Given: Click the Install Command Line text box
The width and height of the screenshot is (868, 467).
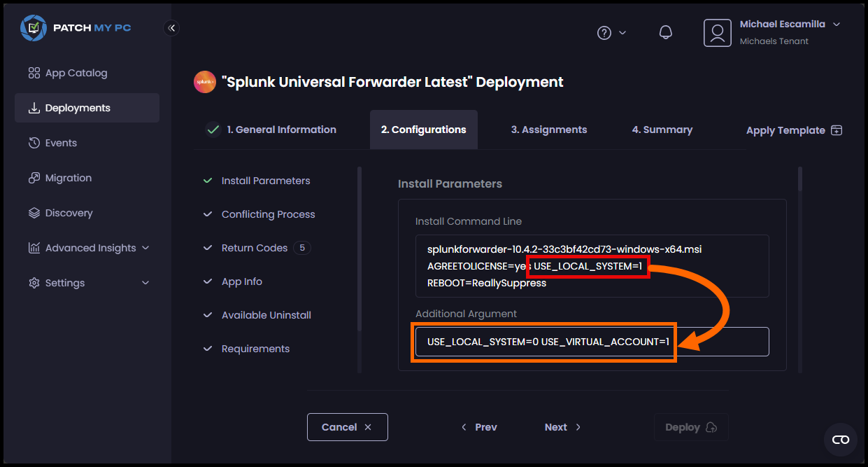Looking at the screenshot, I should coord(592,266).
